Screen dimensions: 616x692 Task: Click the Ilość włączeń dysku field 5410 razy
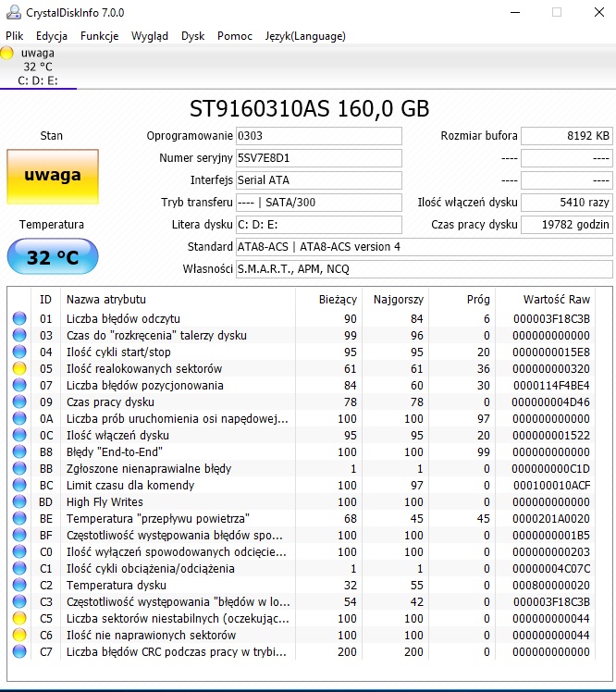[567, 202]
